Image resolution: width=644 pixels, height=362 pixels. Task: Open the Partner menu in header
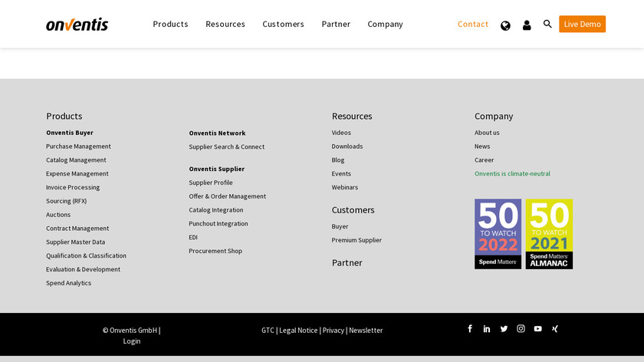[336, 24]
